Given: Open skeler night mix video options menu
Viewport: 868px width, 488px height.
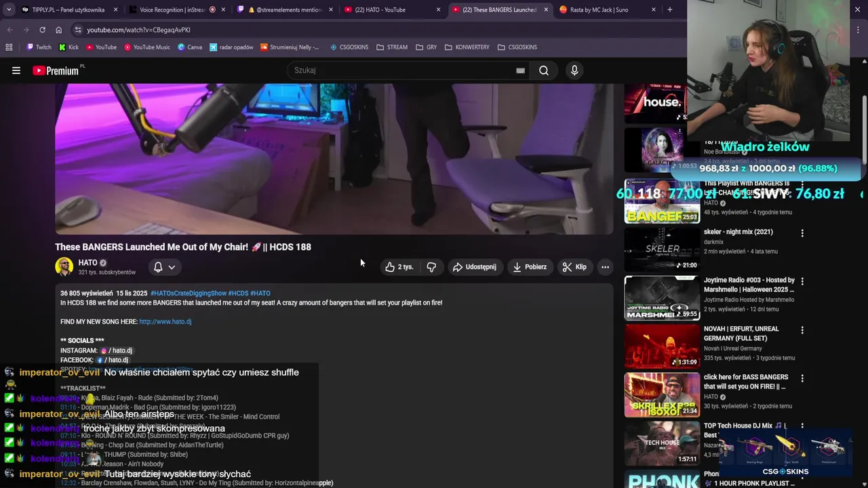Looking at the screenshot, I should (x=802, y=233).
